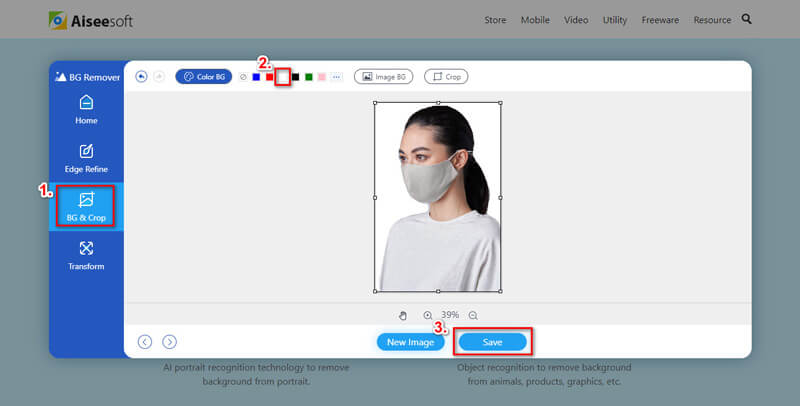Image resolution: width=800 pixels, height=406 pixels.
Task: Pick the white background swatch
Action: point(283,77)
